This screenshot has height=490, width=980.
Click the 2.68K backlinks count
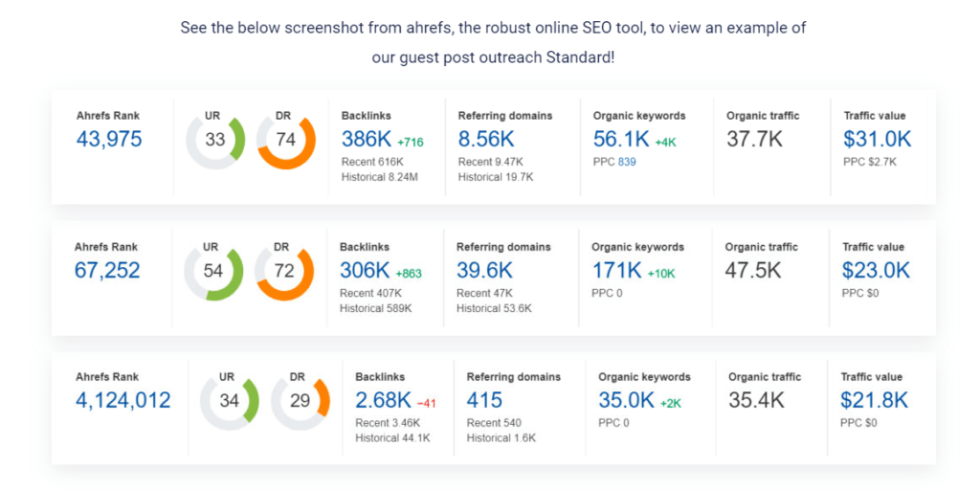pos(383,400)
